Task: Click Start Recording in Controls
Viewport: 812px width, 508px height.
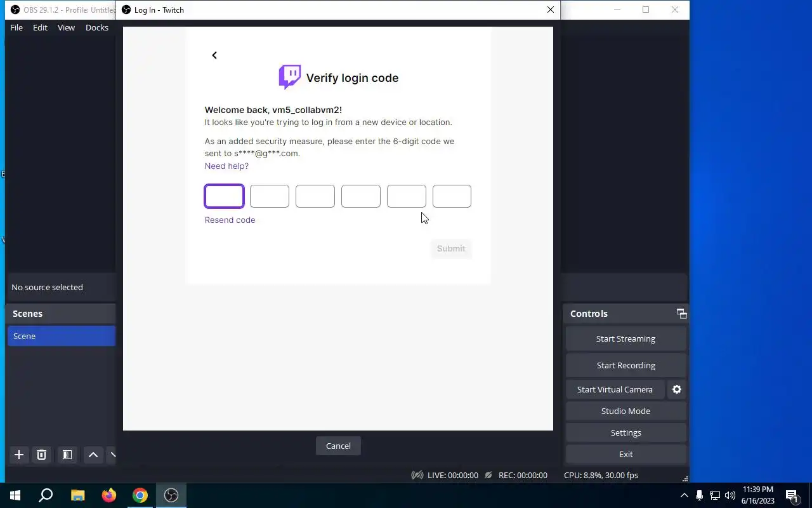Action: click(x=625, y=365)
